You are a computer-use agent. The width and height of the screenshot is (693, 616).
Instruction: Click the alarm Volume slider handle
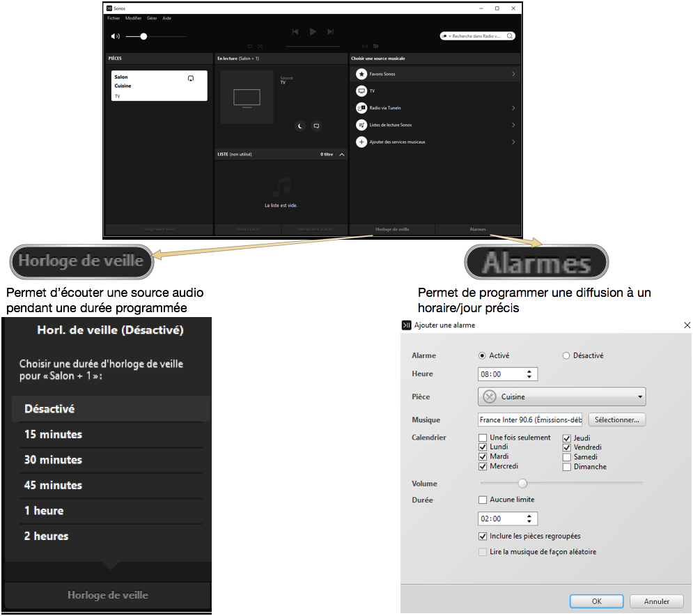coord(522,483)
